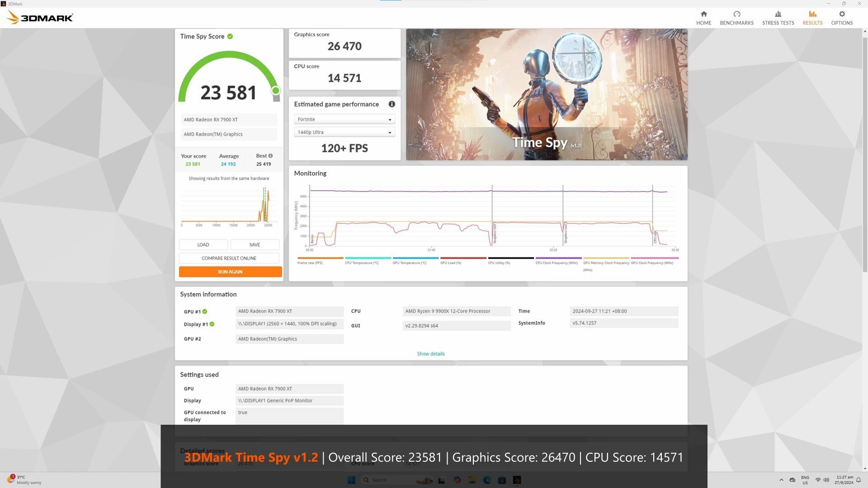Open the Windows Start button

tap(351, 480)
